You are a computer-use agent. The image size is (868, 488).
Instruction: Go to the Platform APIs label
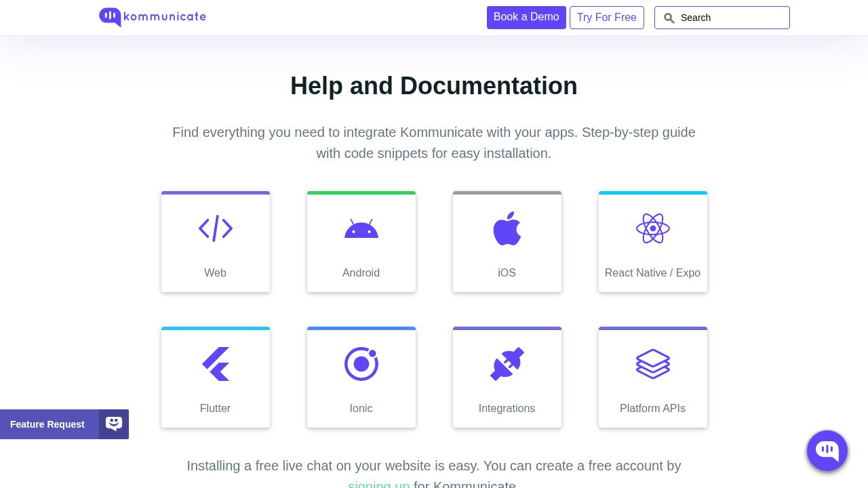click(653, 409)
